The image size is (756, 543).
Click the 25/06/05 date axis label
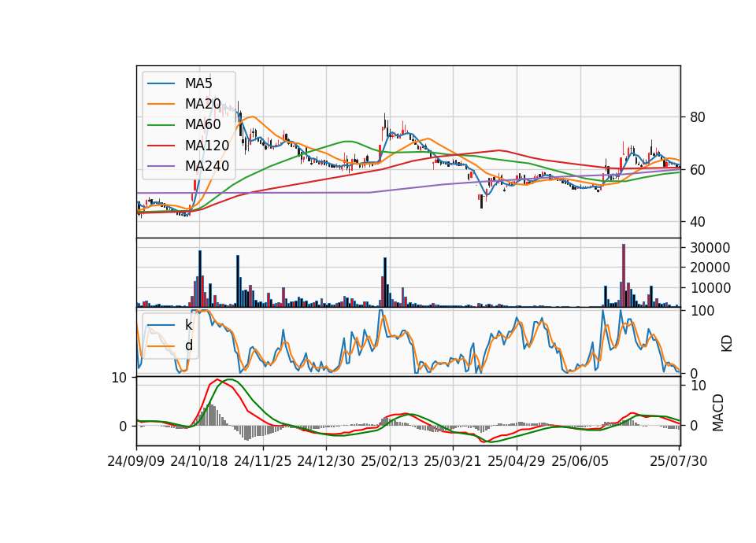click(580, 461)
